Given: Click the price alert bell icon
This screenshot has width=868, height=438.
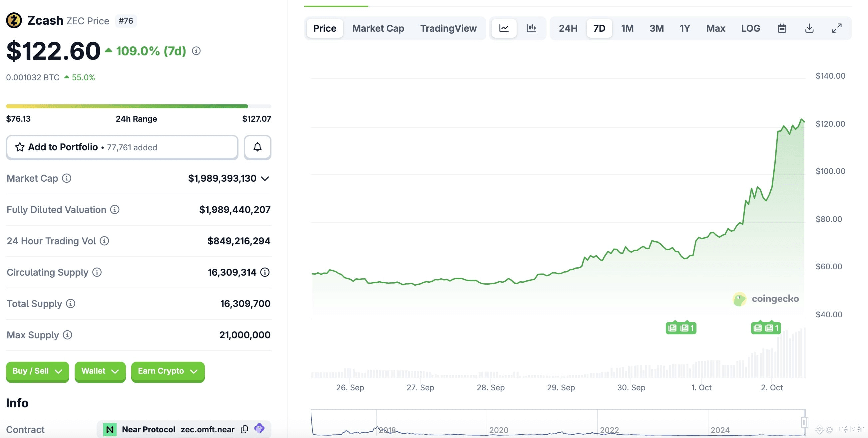Looking at the screenshot, I should 257,147.
